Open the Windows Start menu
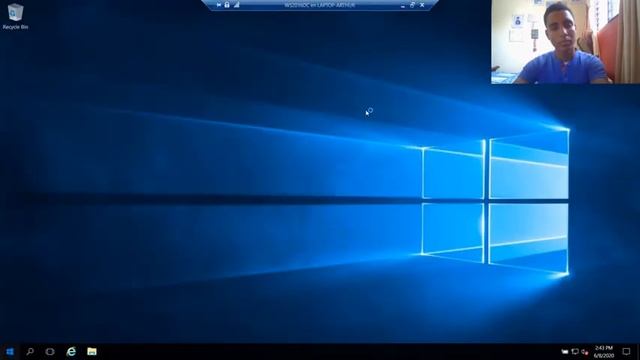 pos(10,351)
